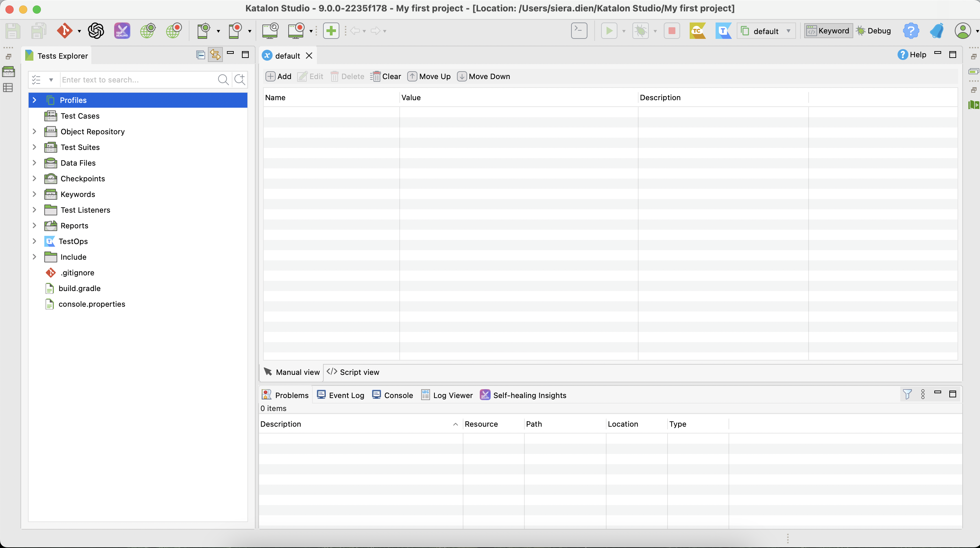Open the blue help question icon
The width and height of the screenshot is (980, 548).
tap(911, 31)
